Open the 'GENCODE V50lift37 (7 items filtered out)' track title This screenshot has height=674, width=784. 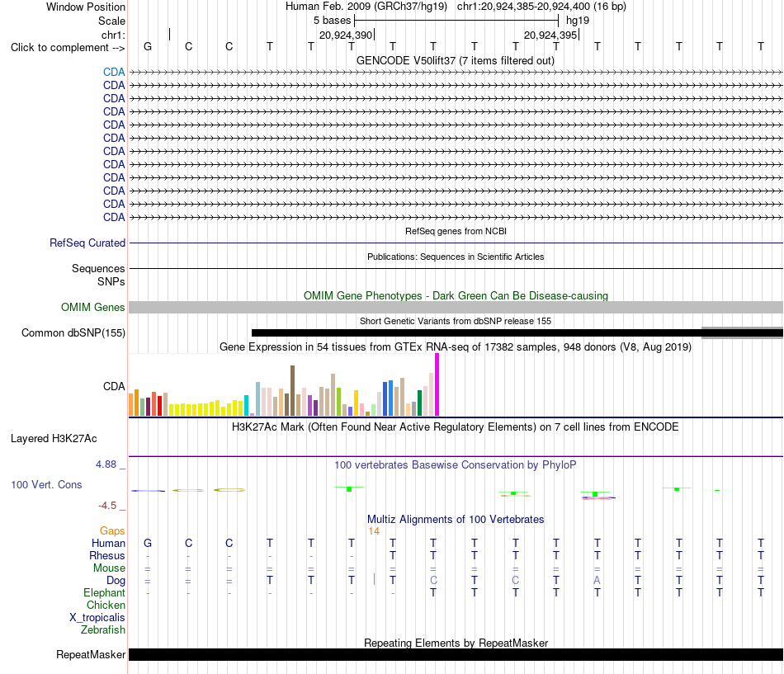455,60
